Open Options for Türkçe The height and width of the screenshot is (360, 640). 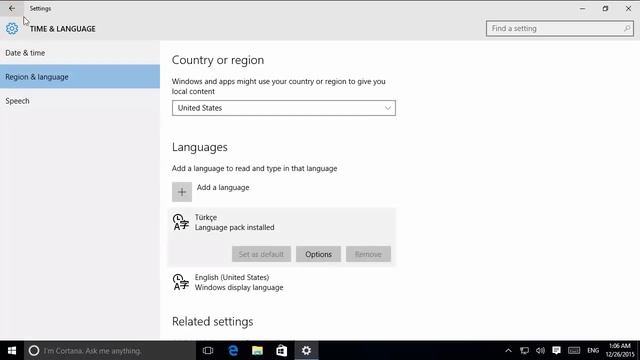point(318,254)
